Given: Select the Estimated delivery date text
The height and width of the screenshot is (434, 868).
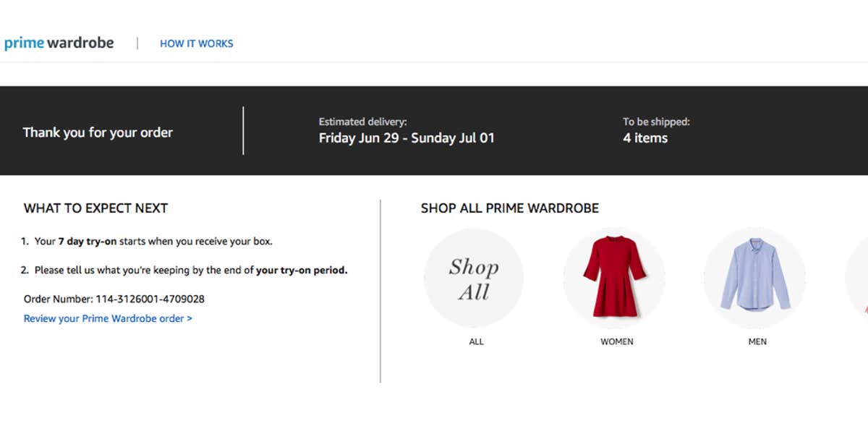Looking at the screenshot, I should (407, 137).
